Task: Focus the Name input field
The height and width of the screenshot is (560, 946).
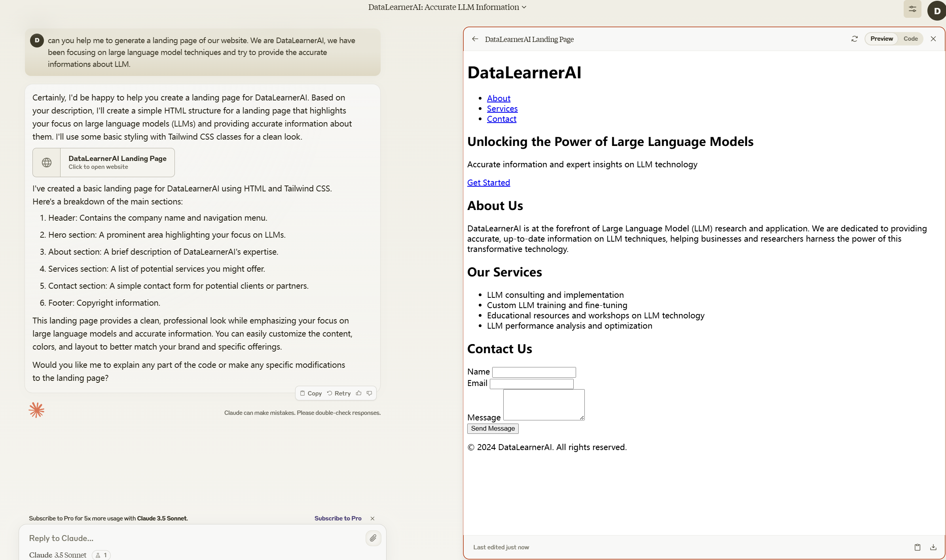Action: coord(534,372)
